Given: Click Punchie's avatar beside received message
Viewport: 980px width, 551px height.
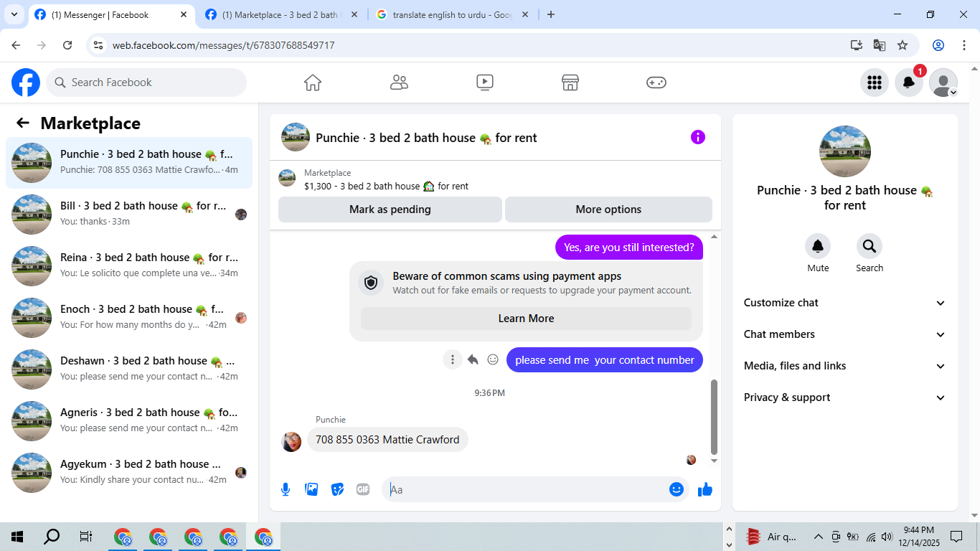Looking at the screenshot, I should [x=291, y=441].
